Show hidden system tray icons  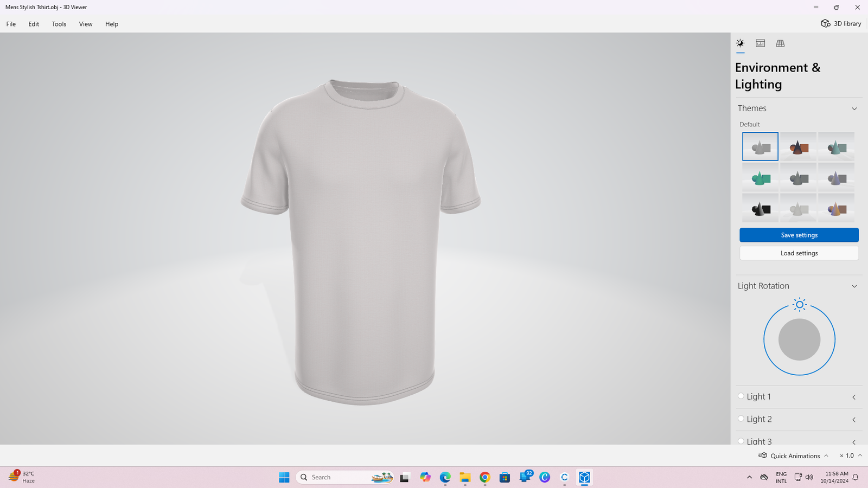tap(749, 477)
